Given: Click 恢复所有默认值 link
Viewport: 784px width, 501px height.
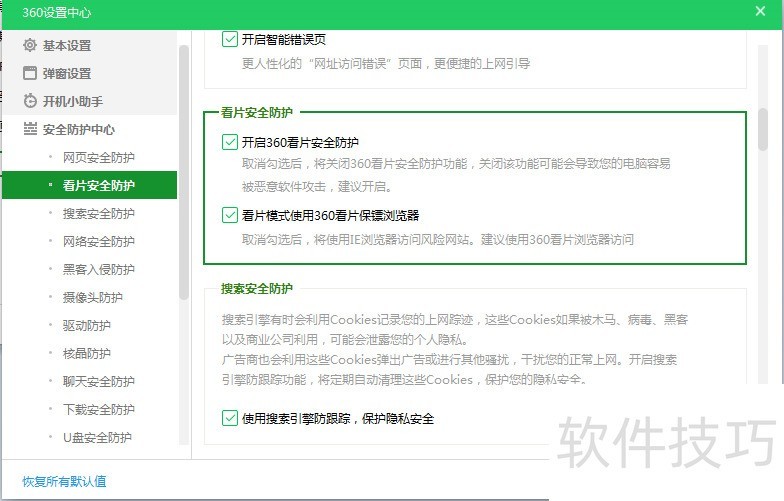Looking at the screenshot, I should [x=64, y=482].
